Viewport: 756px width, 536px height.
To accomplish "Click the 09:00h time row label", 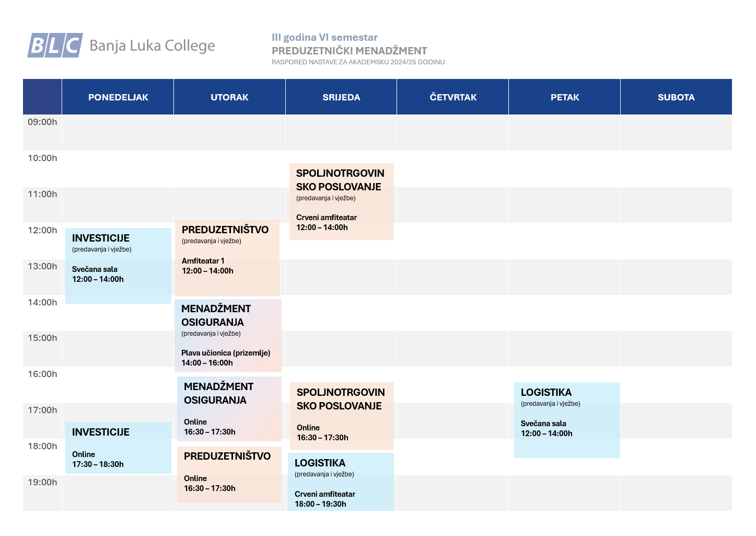I will [x=42, y=122].
